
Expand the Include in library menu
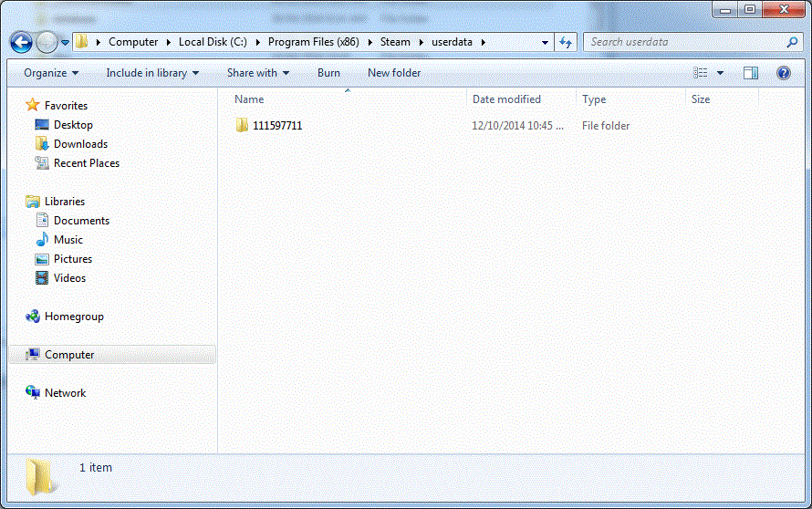152,73
